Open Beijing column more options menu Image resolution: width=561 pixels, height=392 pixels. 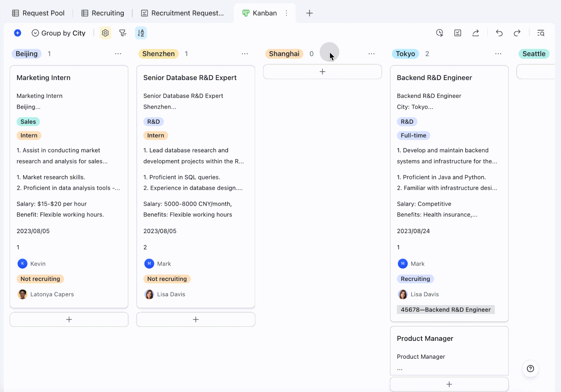pyautogui.click(x=118, y=54)
